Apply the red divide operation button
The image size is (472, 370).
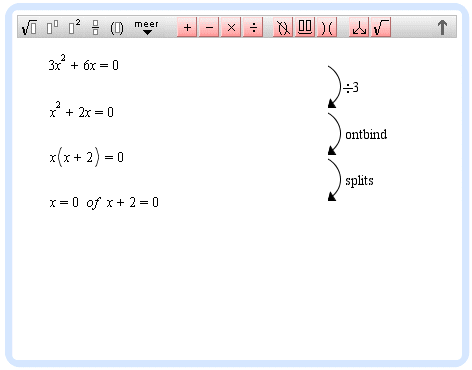click(x=253, y=27)
